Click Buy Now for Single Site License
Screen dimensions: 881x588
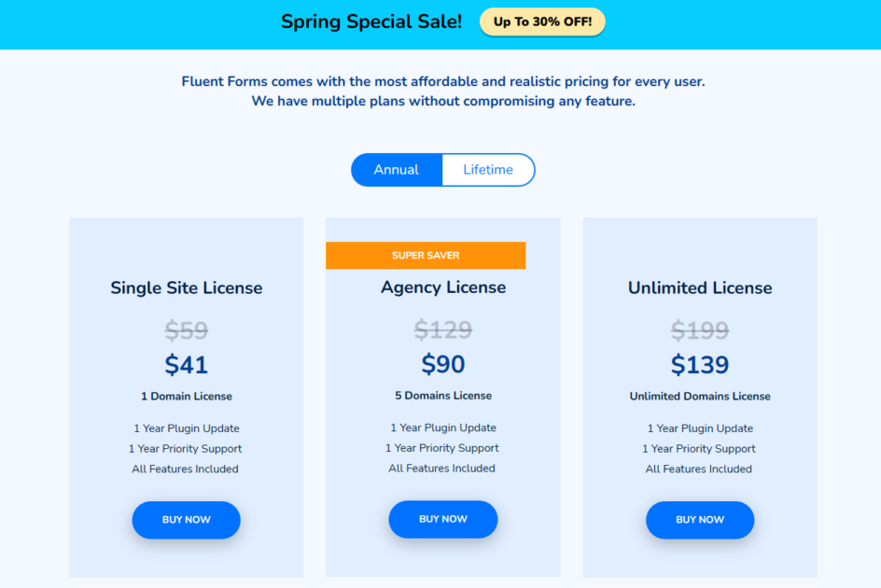coord(187,520)
